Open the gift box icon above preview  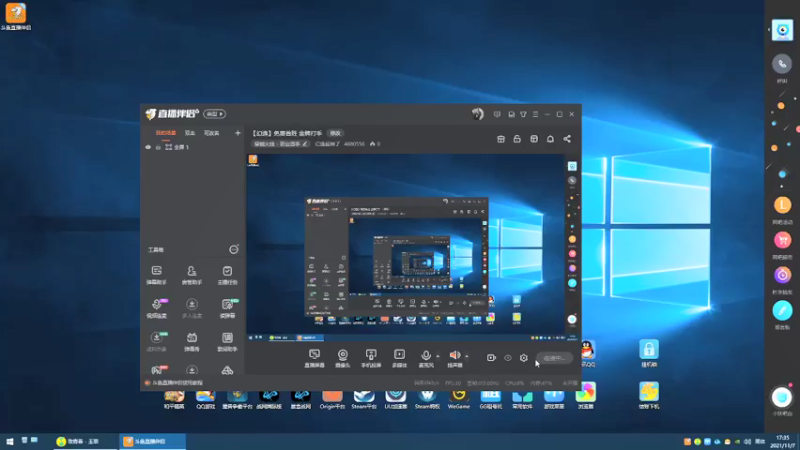click(501, 139)
